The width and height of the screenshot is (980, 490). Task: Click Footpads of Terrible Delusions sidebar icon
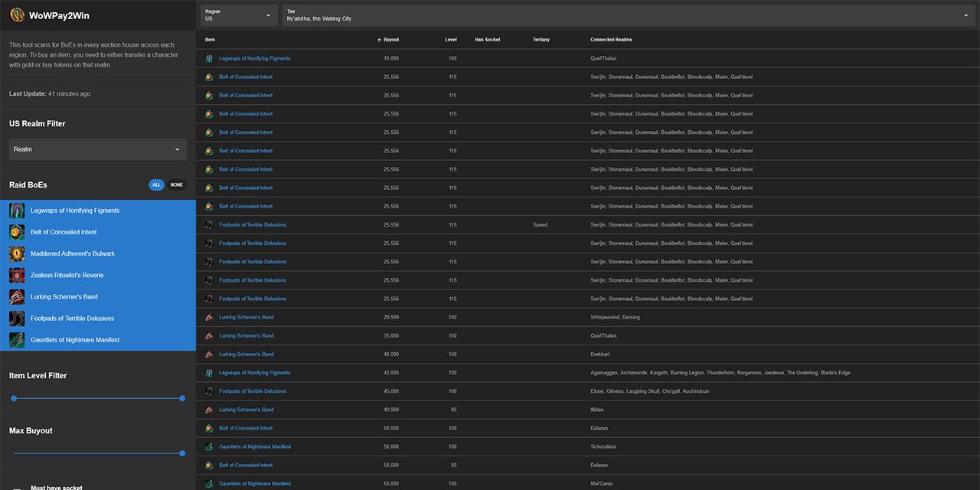17,318
